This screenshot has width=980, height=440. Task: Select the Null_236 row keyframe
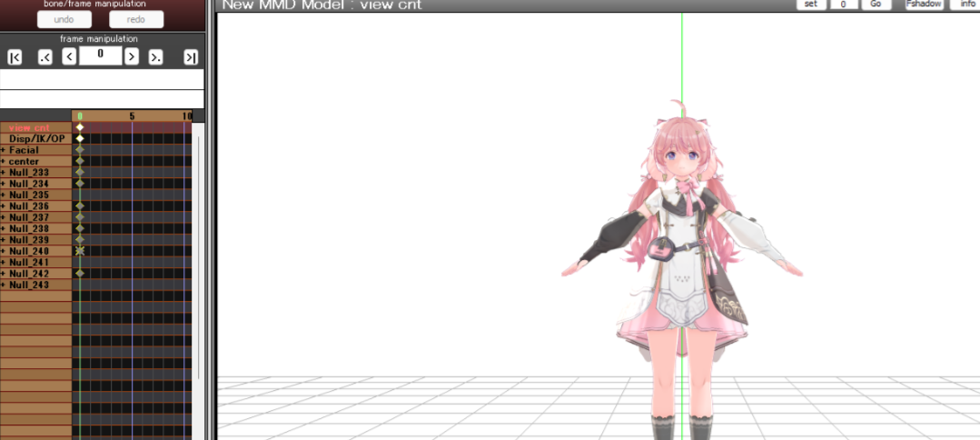tap(80, 206)
